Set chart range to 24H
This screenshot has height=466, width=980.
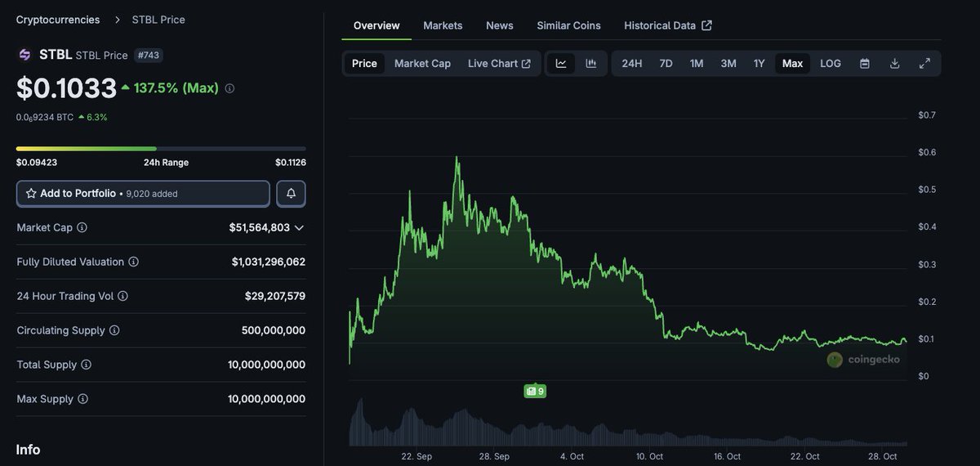pyautogui.click(x=632, y=64)
